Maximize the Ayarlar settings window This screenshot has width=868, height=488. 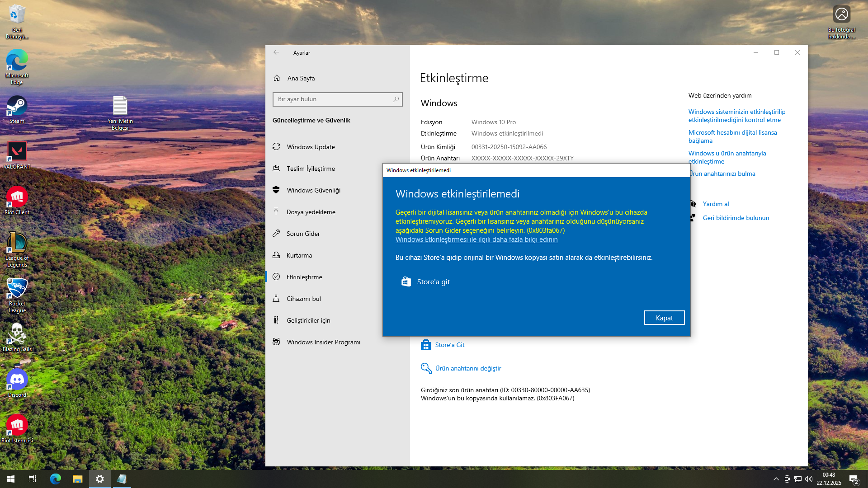[x=777, y=52]
